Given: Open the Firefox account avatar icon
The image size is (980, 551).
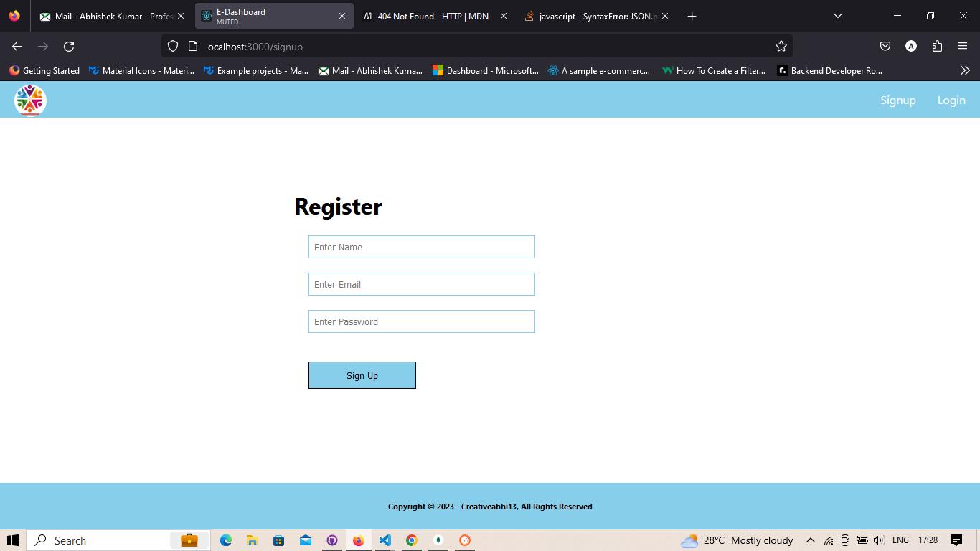Looking at the screenshot, I should pyautogui.click(x=911, y=46).
